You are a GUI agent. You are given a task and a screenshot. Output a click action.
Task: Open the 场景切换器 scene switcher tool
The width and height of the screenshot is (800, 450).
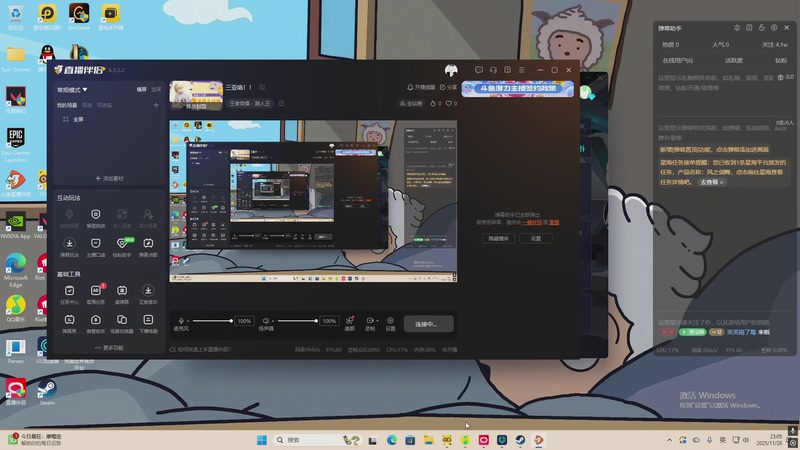122,323
